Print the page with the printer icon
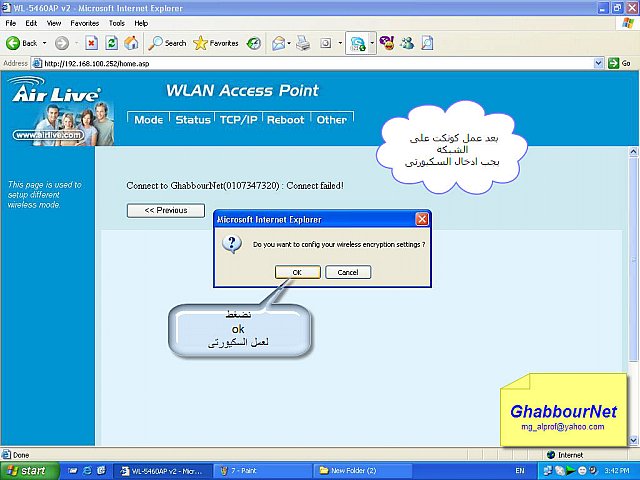This screenshot has height=480, width=640. [303, 43]
